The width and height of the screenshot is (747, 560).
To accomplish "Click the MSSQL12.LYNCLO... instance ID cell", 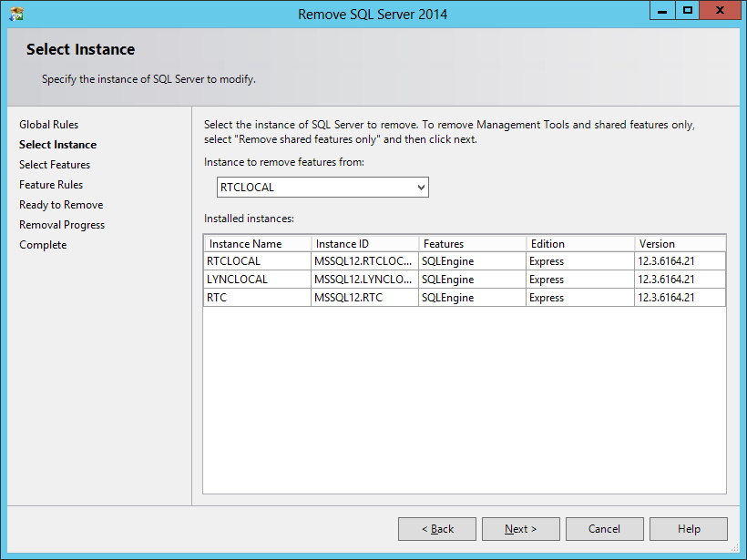I will pyautogui.click(x=365, y=279).
